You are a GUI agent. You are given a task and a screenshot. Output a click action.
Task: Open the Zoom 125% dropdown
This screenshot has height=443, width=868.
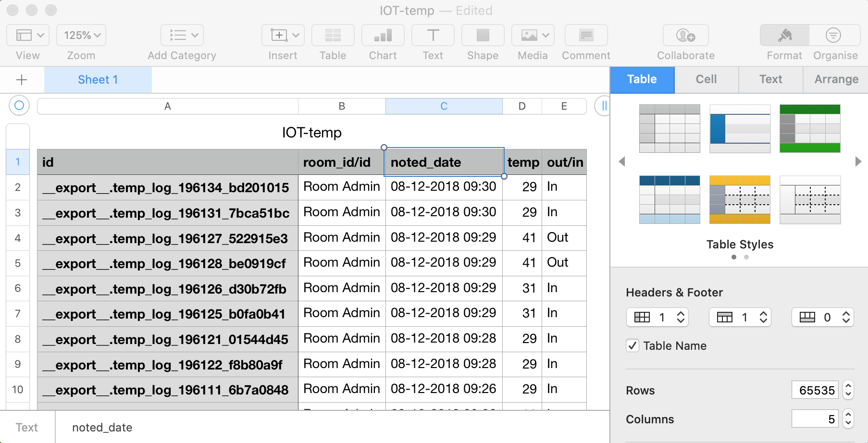click(81, 35)
